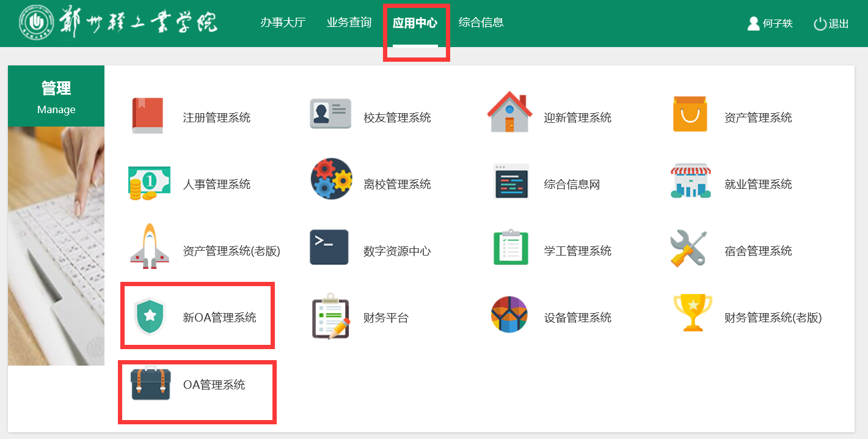Open the terminal icon for 数字资源中心
Viewport: 868px width, 439px height.
click(x=329, y=247)
